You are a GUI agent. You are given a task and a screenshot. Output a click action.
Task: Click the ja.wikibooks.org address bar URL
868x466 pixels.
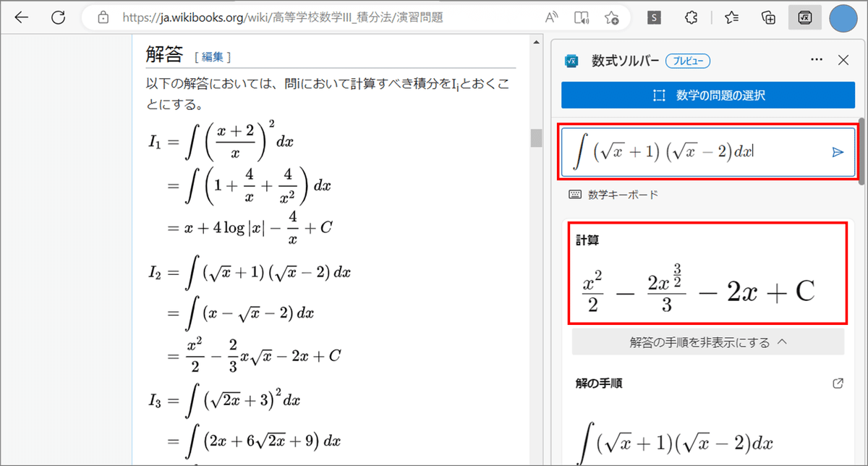[x=283, y=18]
